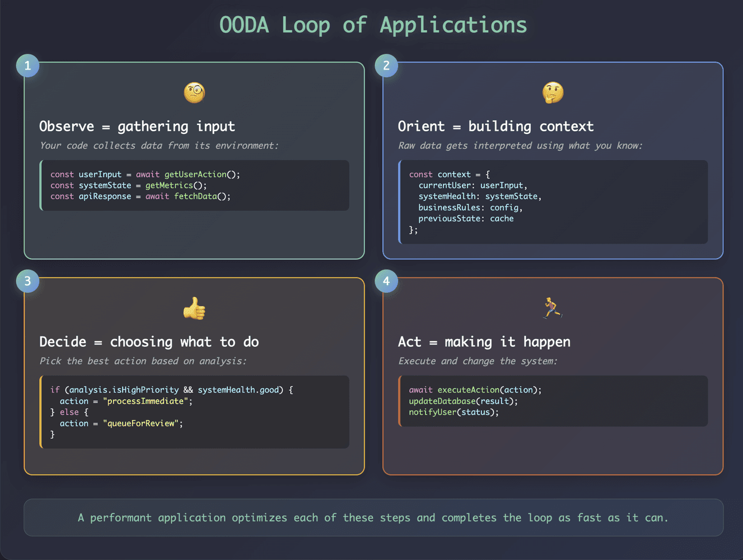This screenshot has width=743, height=560.
Task: Click the notifyUser(status) line in Act code
Action: tap(454, 413)
